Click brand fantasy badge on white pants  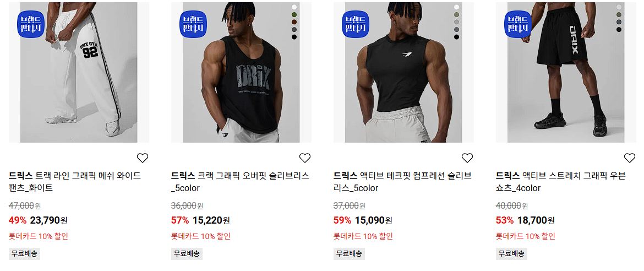click(x=30, y=24)
